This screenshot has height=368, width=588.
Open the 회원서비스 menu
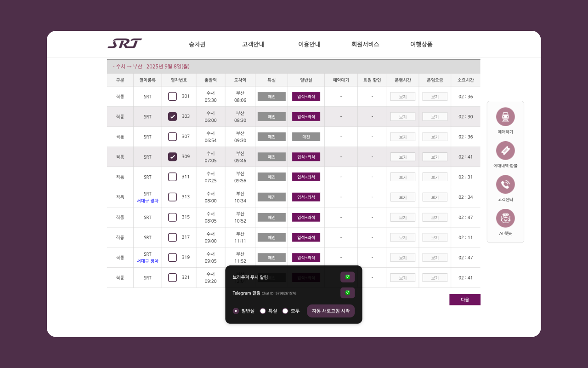pos(365,44)
